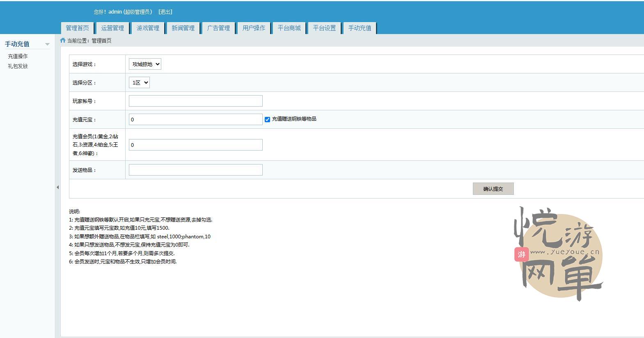Open 充值操作 in the sidebar

click(x=18, y=56)
